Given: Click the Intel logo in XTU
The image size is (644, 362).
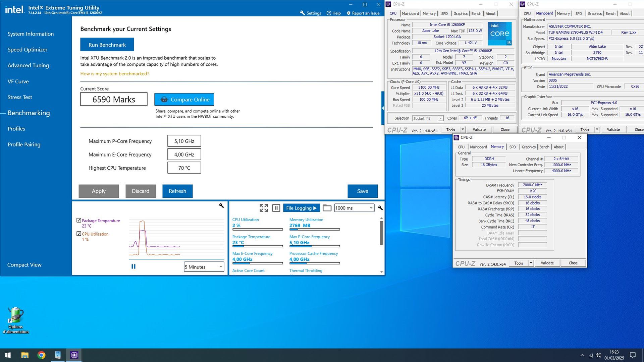Looking at the screenshot, I should (14, 9).
